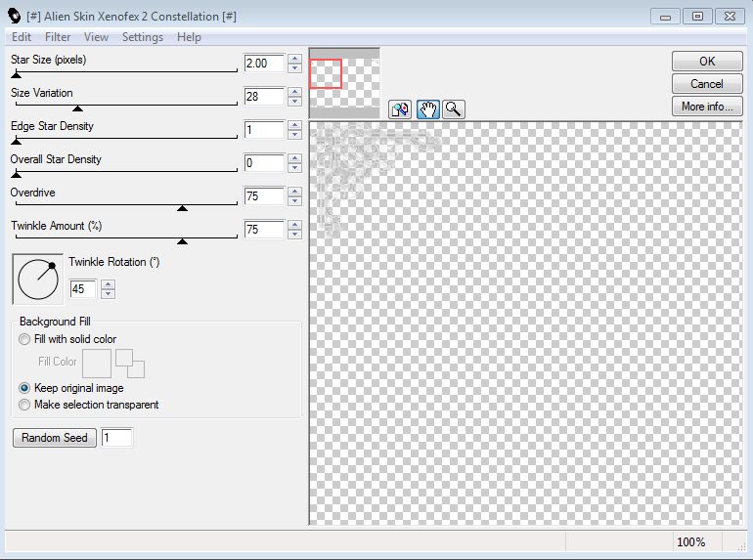
Task: Increase Star Size with up arrow
Action: point(294,59)
